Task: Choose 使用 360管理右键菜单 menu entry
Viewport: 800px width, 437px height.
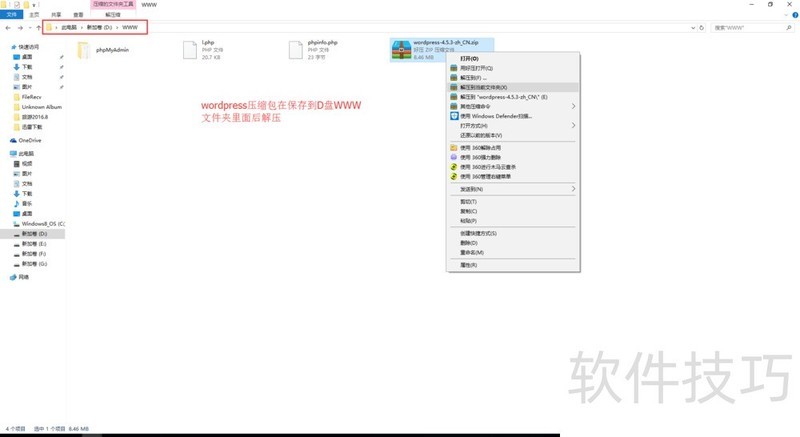Action: pyautogui.click(x=513, y=176)
